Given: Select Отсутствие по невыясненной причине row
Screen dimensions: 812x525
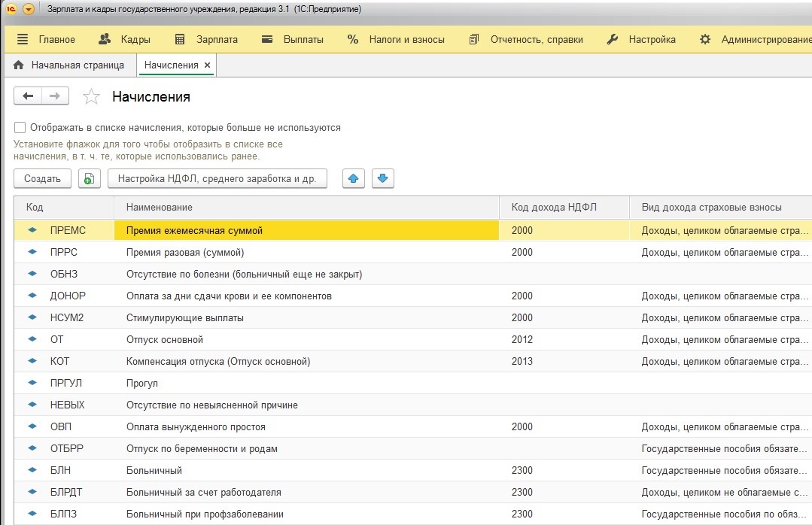Looking at the screenshot, I should coord(412,405).
